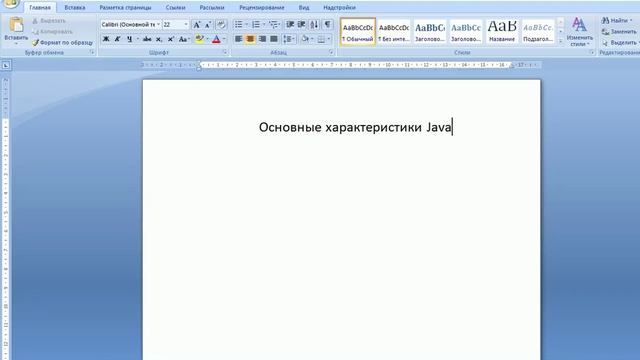Image resolution: width=640 pixels, height=360 pixels.
Task: Click the Paste (Вставить) clipboard icon
Action: (x=16, y=25)
